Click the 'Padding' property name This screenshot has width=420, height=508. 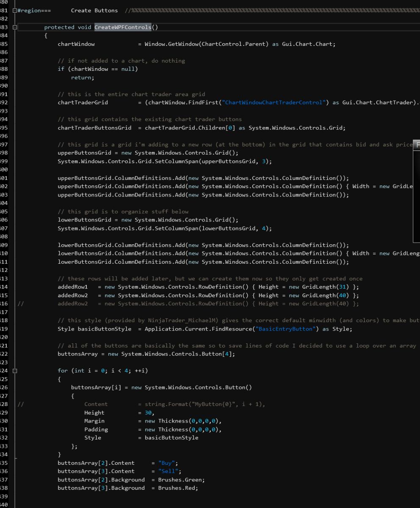point(96,430)
